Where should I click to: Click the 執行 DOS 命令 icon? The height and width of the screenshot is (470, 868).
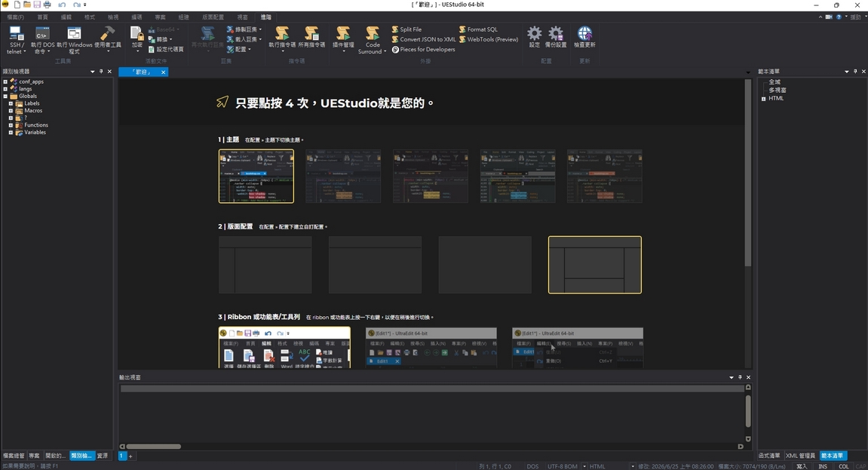(43, 40)
